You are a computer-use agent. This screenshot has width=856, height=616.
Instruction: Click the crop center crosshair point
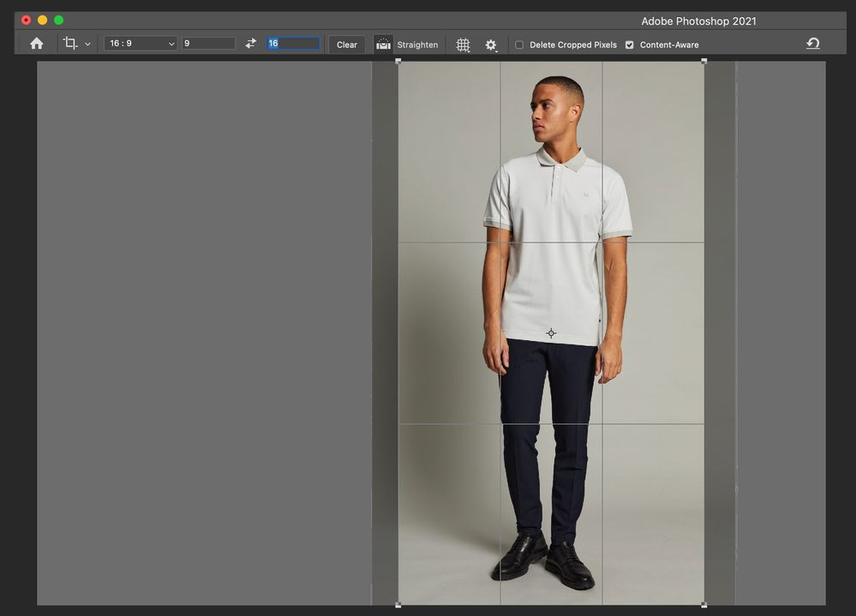tap(551, 333)
